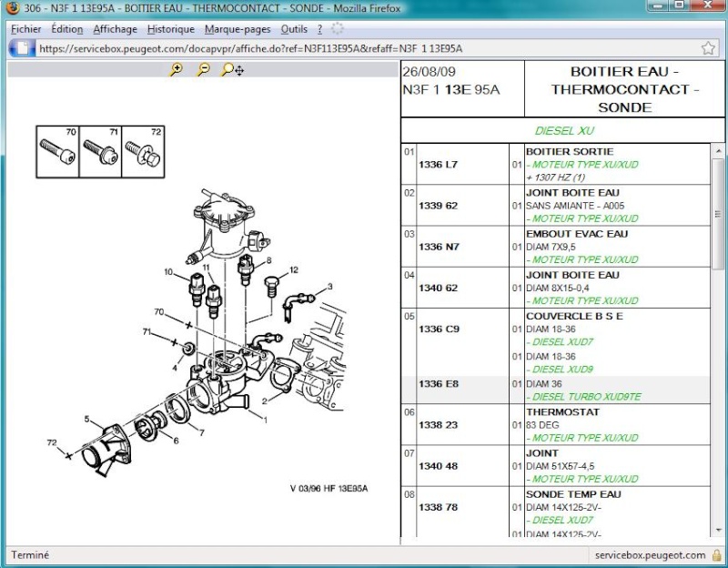Open the Édition menu
Image resolution: width=728 pixels, height=568 pixels.
[x=66, y=29]
